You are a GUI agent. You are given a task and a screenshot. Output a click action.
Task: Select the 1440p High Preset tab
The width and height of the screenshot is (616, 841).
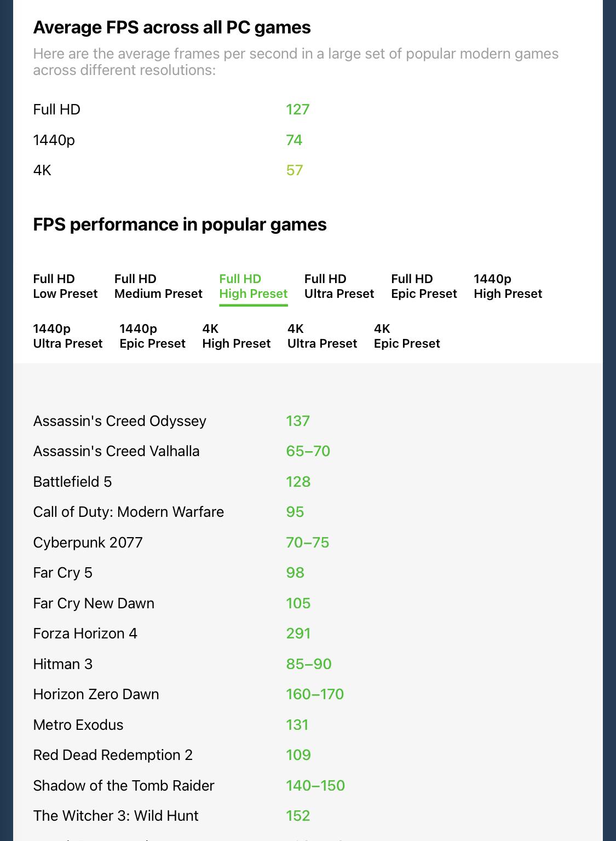pyautogui.click(x=508, y=286)
